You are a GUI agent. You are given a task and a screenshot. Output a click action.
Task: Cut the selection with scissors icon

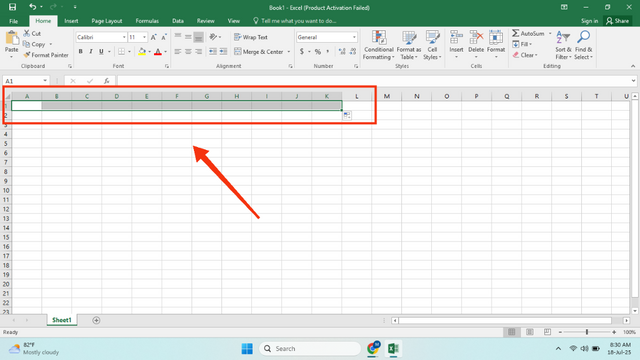(27, 33)
